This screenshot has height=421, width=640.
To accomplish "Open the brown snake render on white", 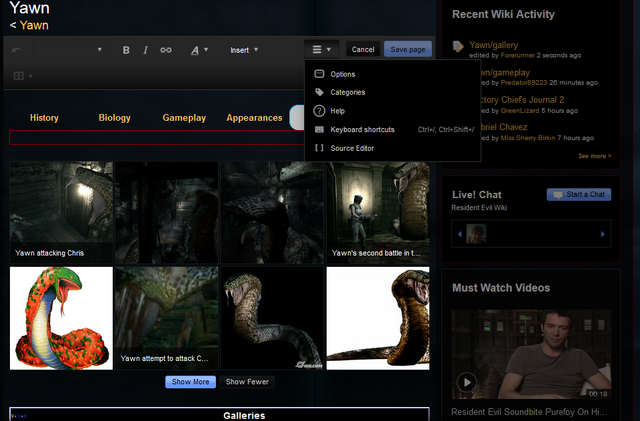I will click(x=378, y=319).
